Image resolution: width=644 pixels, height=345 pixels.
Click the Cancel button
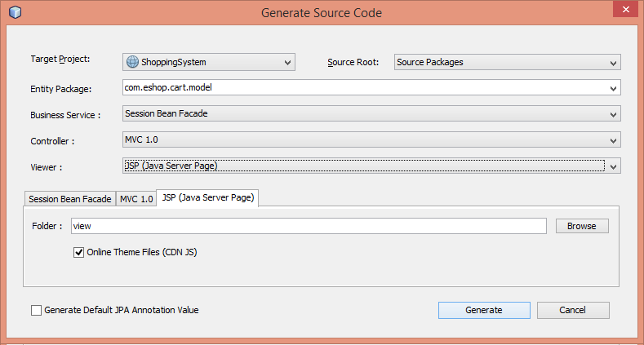coord(572,310)
